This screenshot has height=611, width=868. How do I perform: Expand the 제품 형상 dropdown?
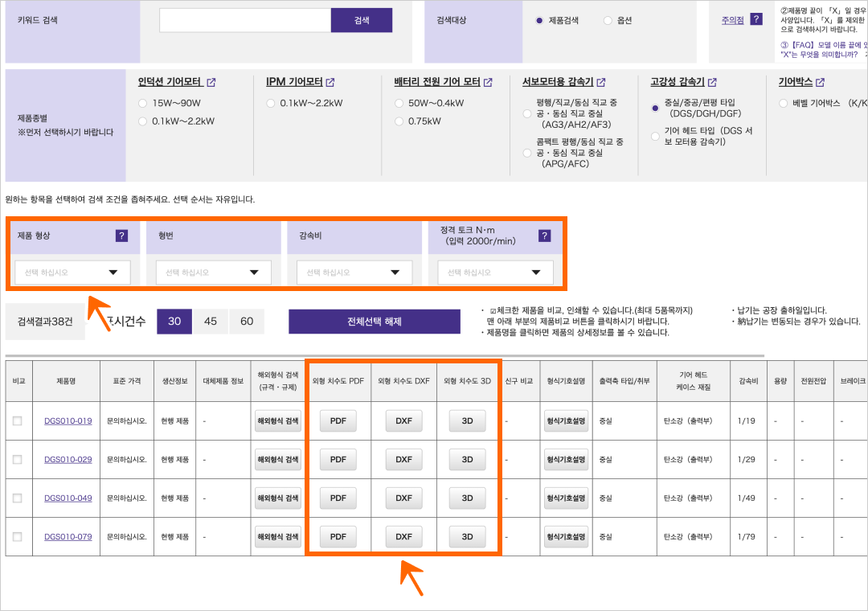coord(72,273)
